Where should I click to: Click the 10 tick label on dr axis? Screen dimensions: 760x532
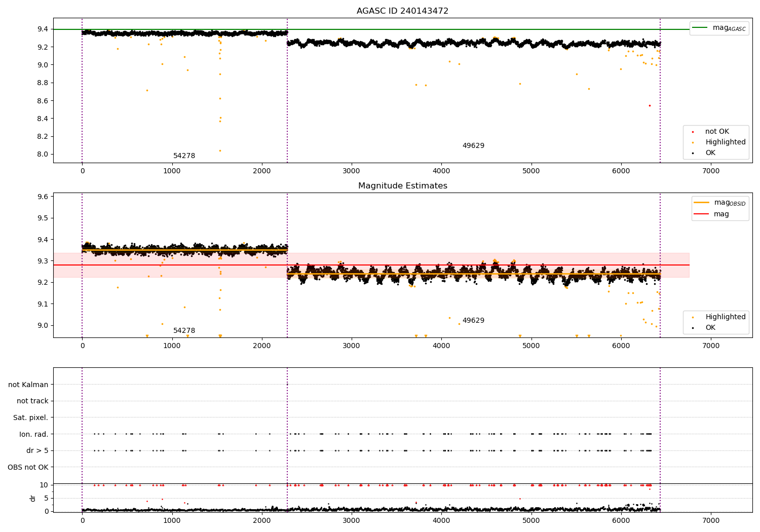(x=44, y=485)
